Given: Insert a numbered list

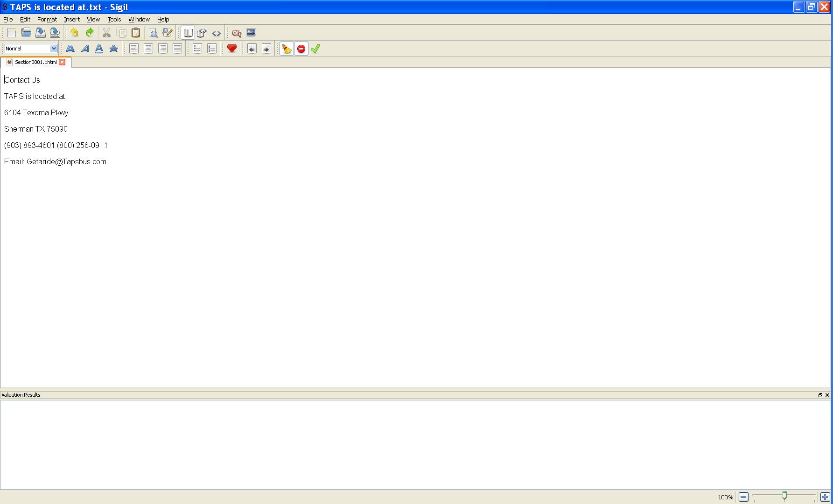Looking at the screenshot, I should (212, 49).
